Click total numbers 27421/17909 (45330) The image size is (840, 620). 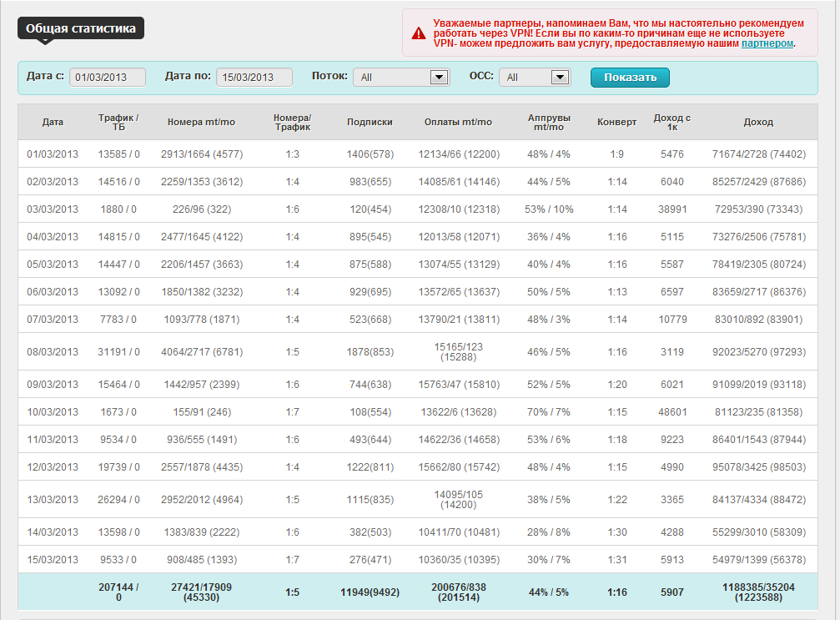pos(201,592)
